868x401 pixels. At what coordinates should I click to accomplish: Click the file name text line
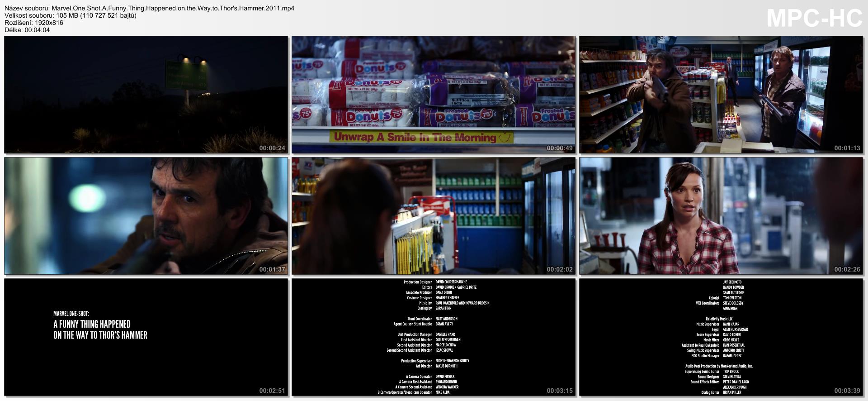coord(149,8)
